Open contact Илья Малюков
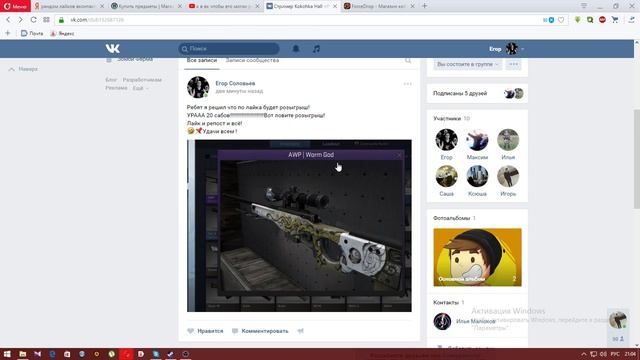The image size is (640, 360). (476, 322)
